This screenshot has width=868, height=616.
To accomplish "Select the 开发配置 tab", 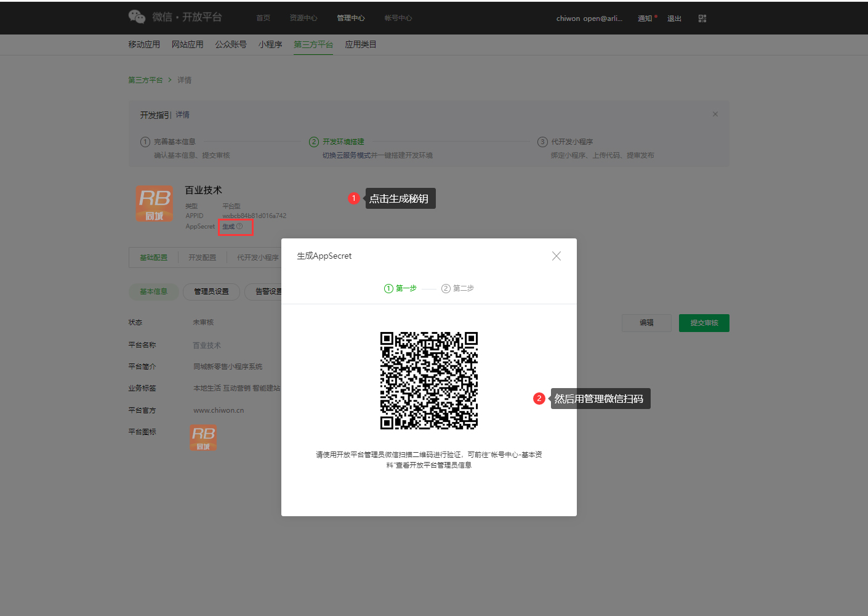I will 202,257.
